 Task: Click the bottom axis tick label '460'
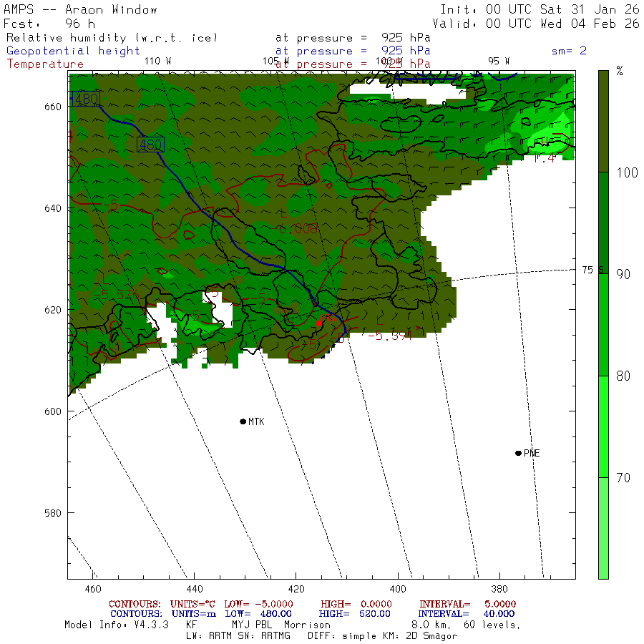click(x=93, y=589)
